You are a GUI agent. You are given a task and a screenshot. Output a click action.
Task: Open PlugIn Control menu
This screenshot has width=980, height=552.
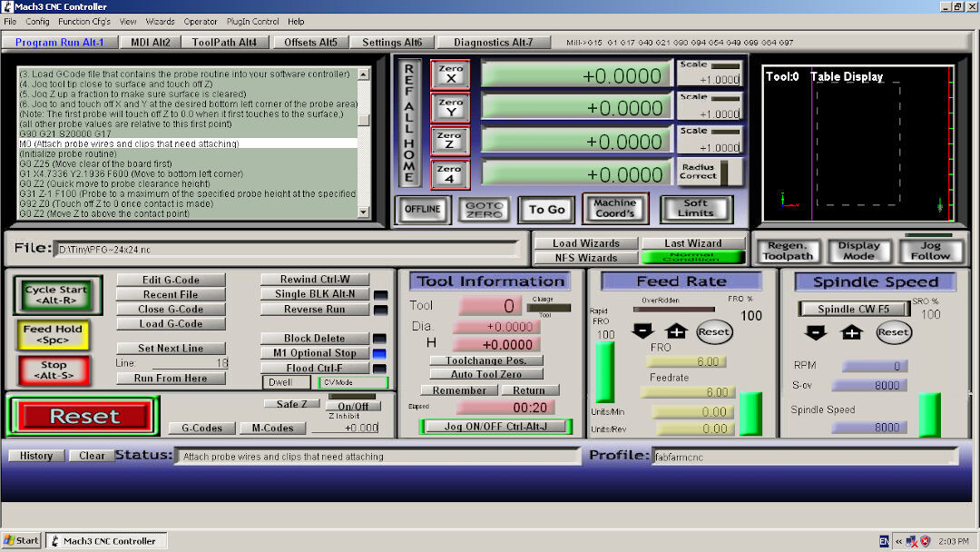click(x=252, y=21)
